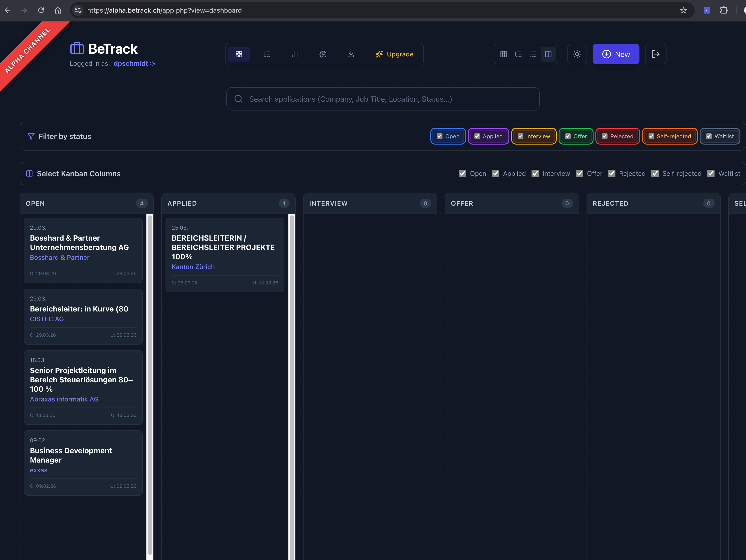Select the AI brain feature icon
746x560 pixels.
click(x=322, y=54)
